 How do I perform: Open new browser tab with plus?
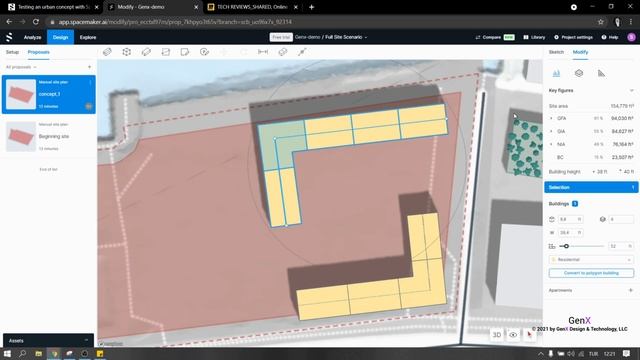311,7
